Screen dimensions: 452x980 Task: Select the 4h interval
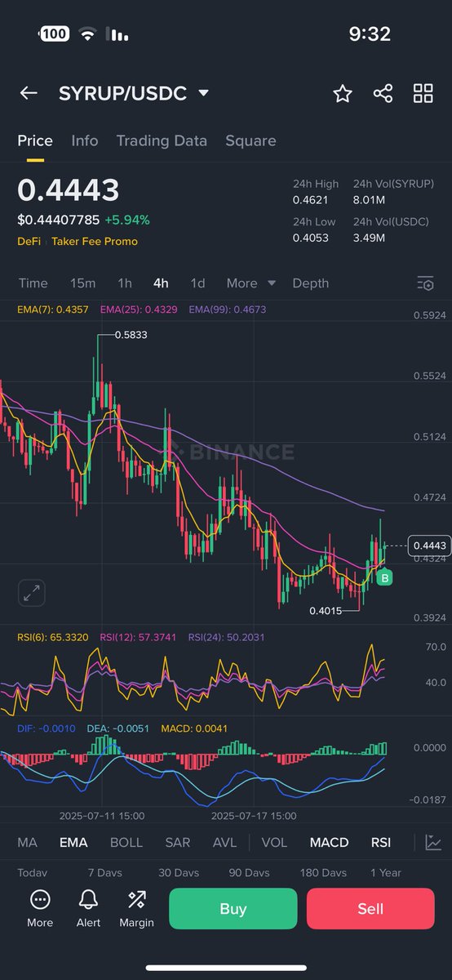pyautogui.click(x=161, y=283)
